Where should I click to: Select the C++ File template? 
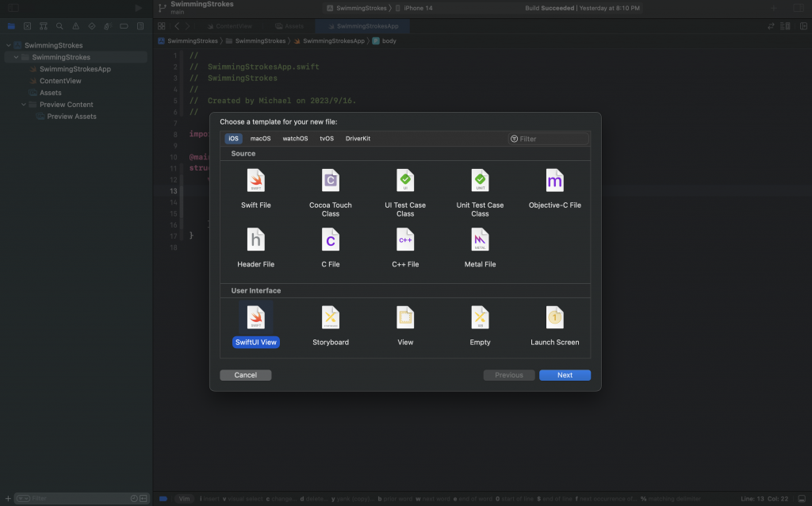tap(405, 248)
